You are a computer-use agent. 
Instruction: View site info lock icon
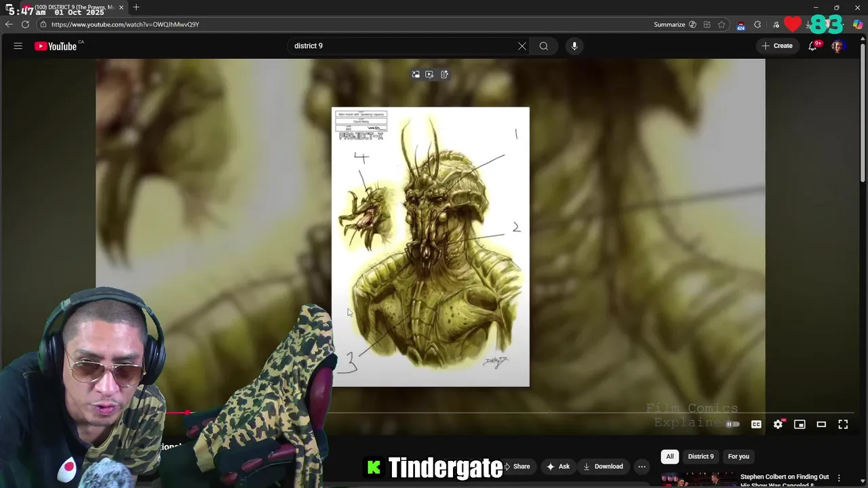coord(43,24)
